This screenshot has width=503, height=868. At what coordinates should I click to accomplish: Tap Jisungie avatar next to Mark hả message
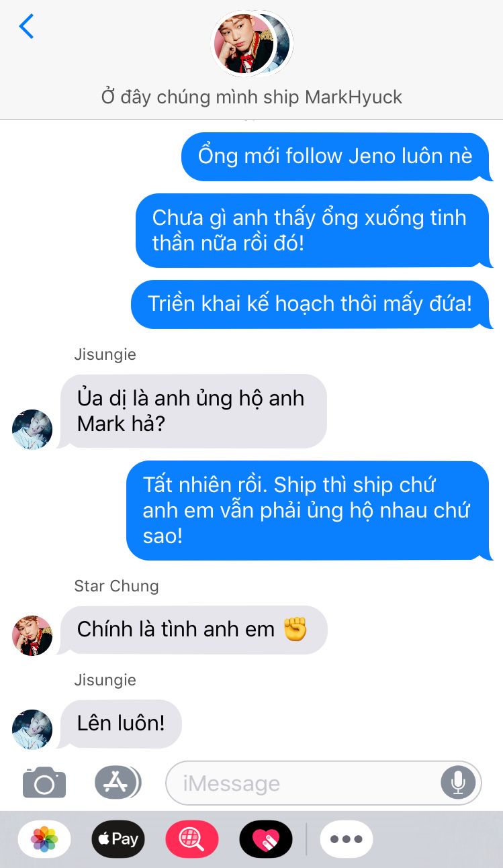coord(32,429)
